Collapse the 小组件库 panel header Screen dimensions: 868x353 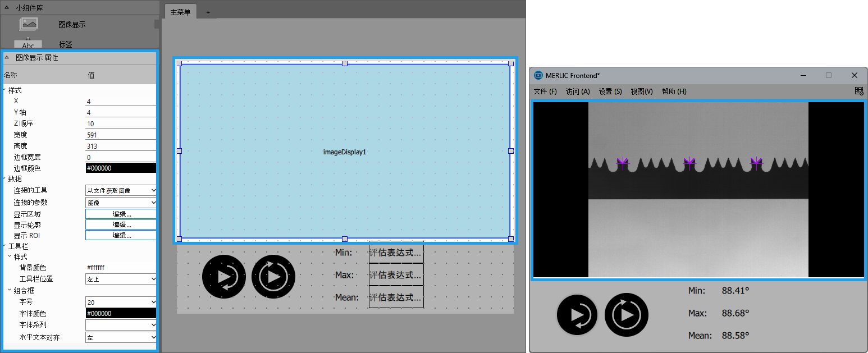click(6, 8)
